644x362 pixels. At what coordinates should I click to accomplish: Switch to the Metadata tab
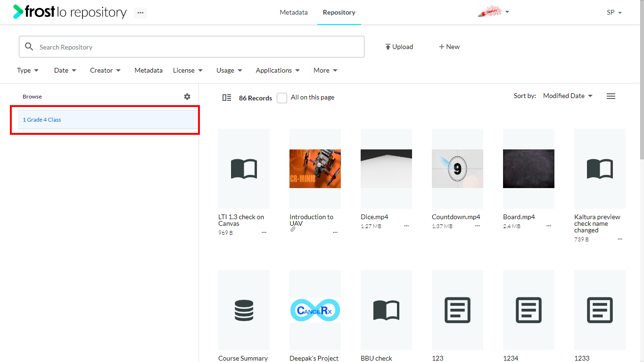pos(294,12)
